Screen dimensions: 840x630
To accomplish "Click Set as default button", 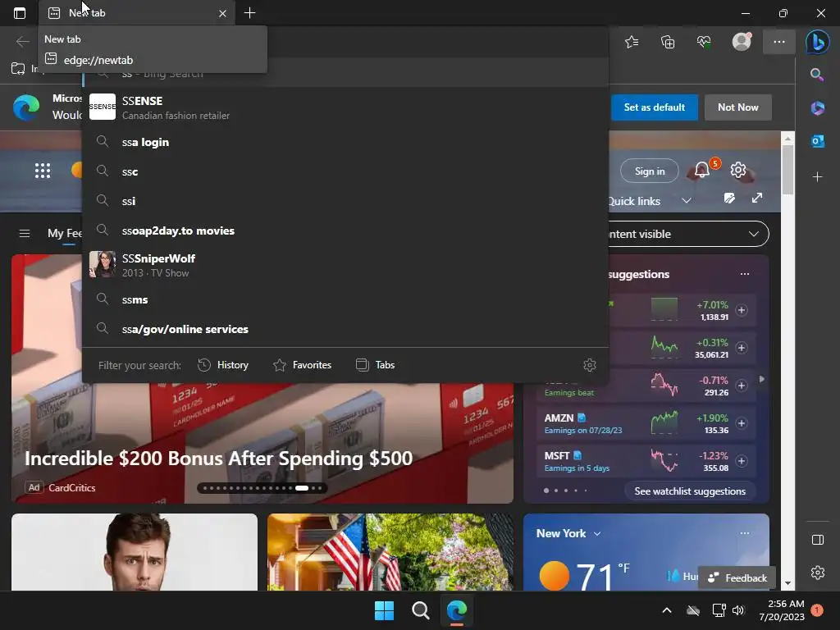I will click(654, 107).
